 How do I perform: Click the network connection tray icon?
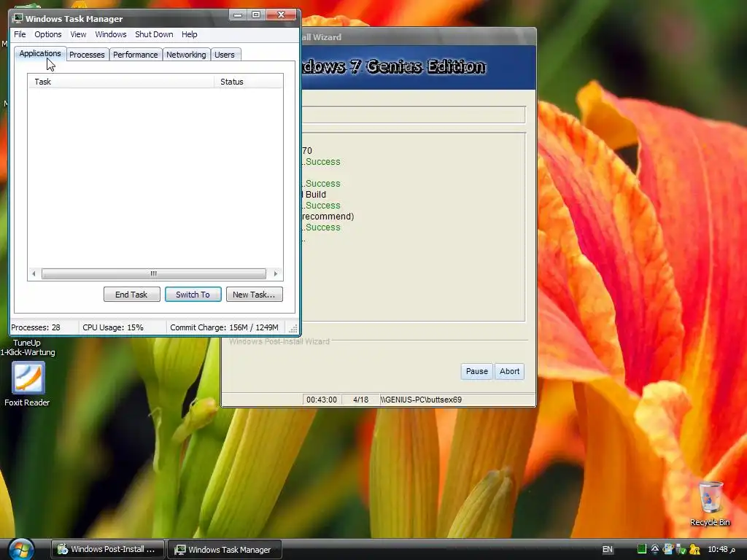pos(668,549)
